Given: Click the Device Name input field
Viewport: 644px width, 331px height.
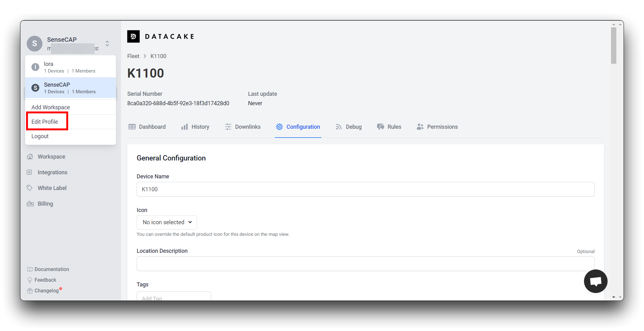Looking at the screenshot, I should (x=365, y=189).
